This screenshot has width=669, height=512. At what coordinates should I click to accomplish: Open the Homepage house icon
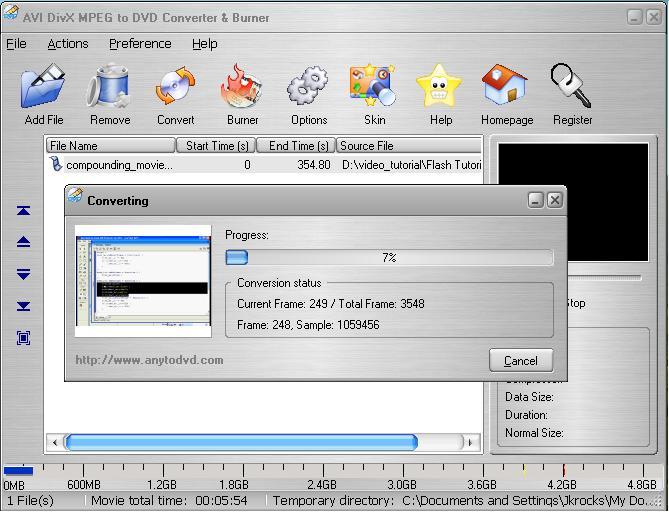tap(505, 85)
